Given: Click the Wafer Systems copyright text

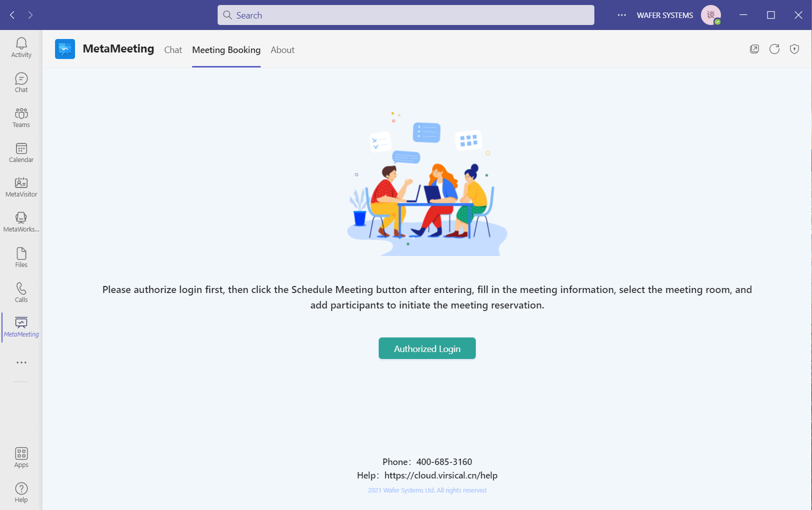Looking at the screenshot, I should click(x=427, y=490).
